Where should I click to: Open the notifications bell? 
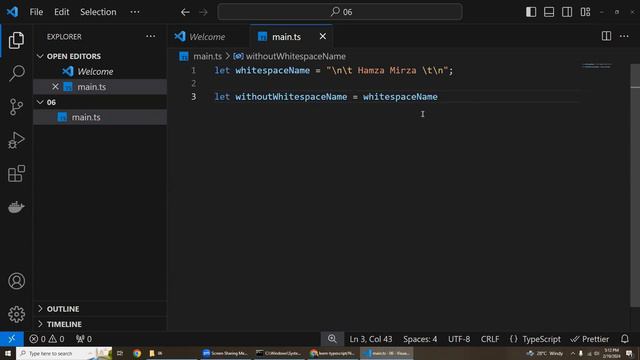click(x=624, y=339)
